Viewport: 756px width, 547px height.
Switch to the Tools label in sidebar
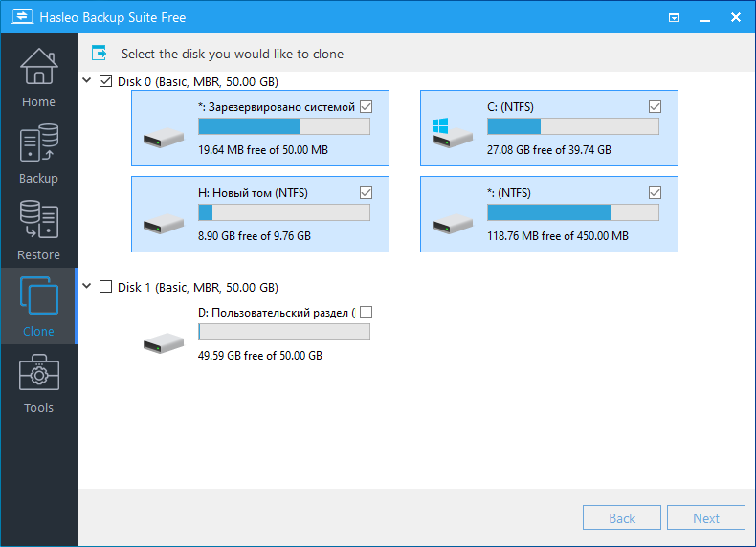pyautogui.click(x=38, y=407)
